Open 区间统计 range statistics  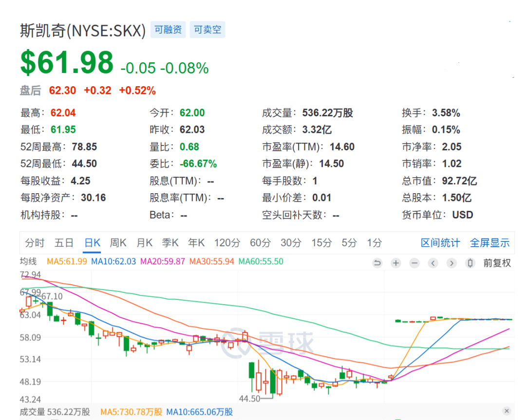(440, 243)
